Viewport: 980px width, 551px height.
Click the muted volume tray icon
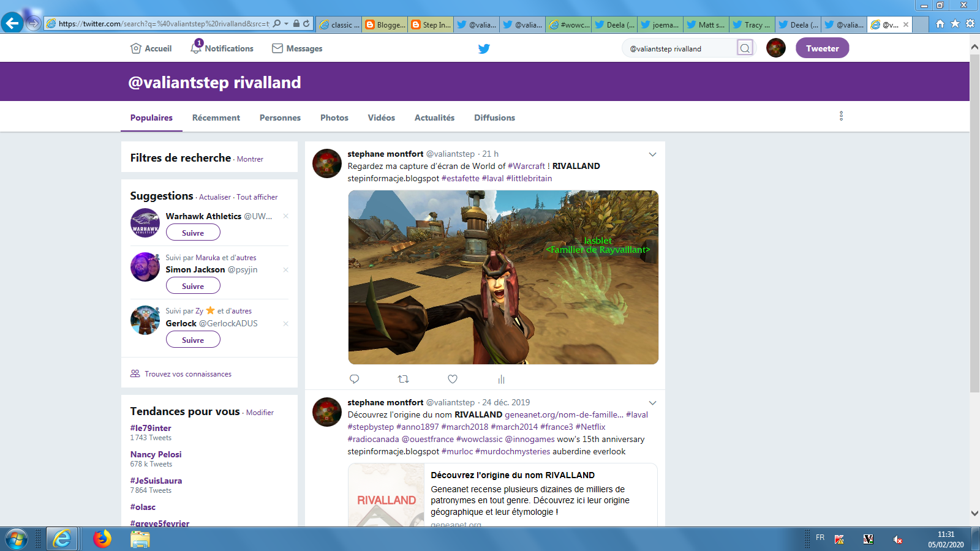[897, 539]
